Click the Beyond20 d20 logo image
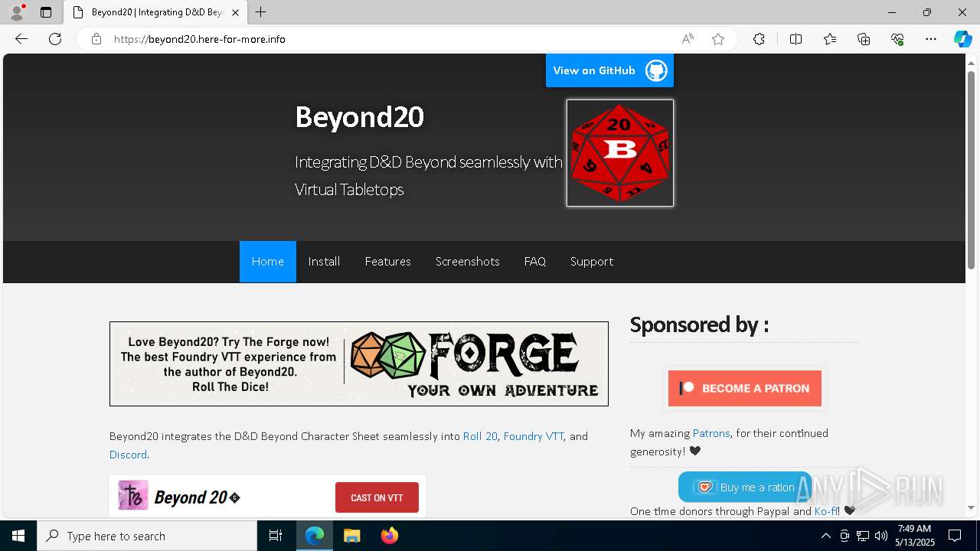 pyautogui.click(x=620, y=153)
